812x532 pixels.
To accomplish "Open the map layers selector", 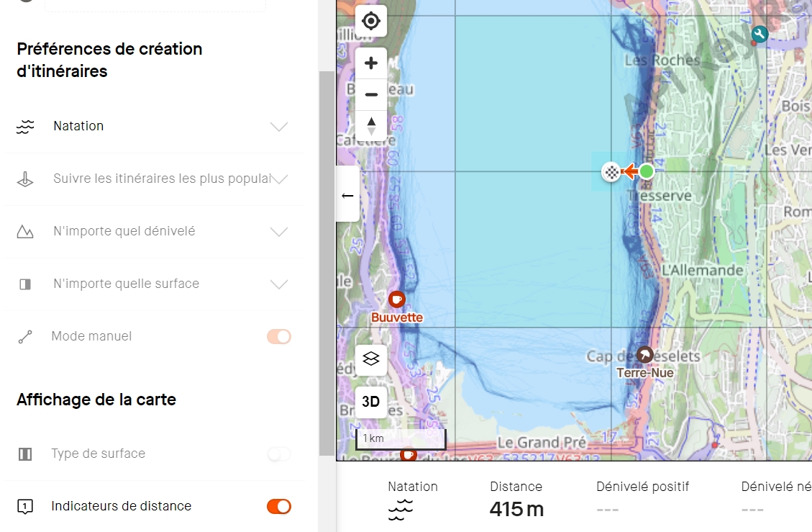I will click(371, 359).
